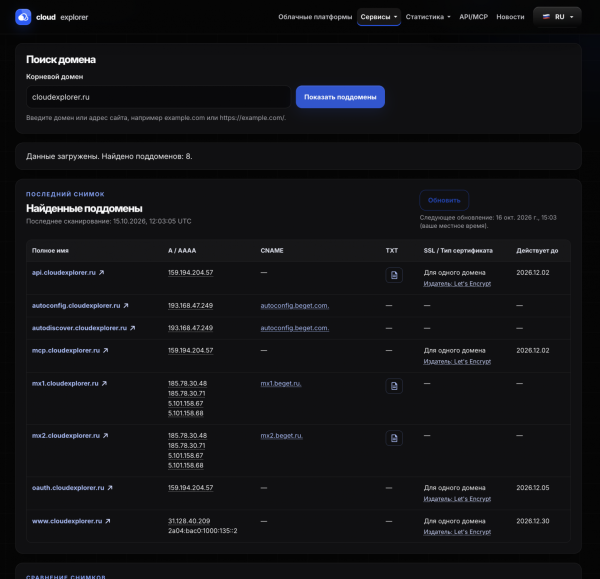
Task: Open TXT record icon for mx1.cloudexplorer.ru
Action: 394,386
